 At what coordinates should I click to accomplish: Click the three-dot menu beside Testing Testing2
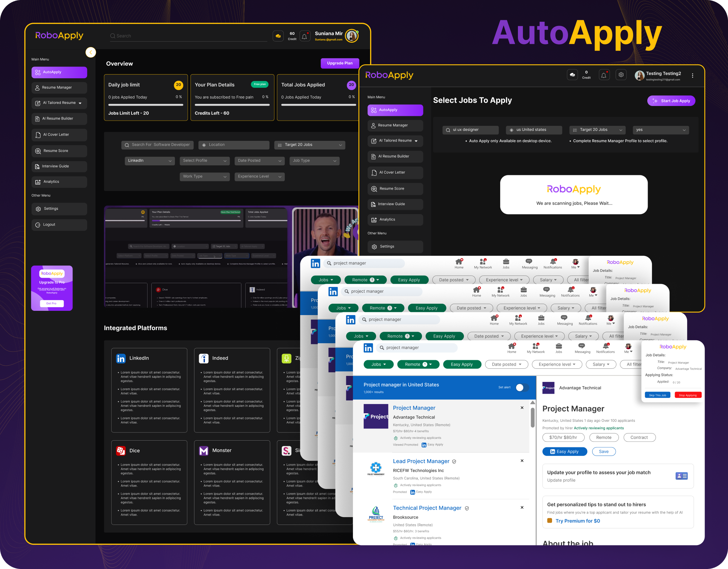[x=692, y=75]
